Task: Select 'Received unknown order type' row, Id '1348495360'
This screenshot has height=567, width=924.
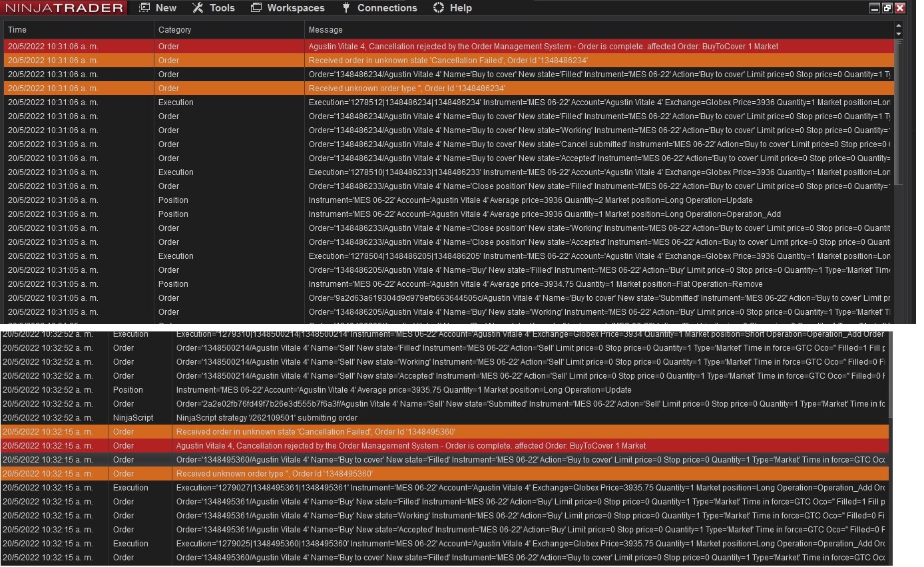Action: 445,474
